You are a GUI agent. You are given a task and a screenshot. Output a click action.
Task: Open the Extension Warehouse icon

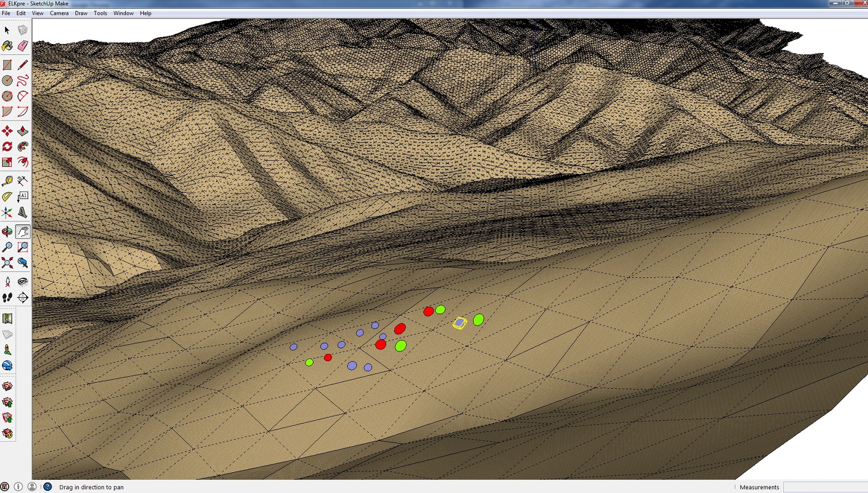pyautogui.click(x=7, y=433)
